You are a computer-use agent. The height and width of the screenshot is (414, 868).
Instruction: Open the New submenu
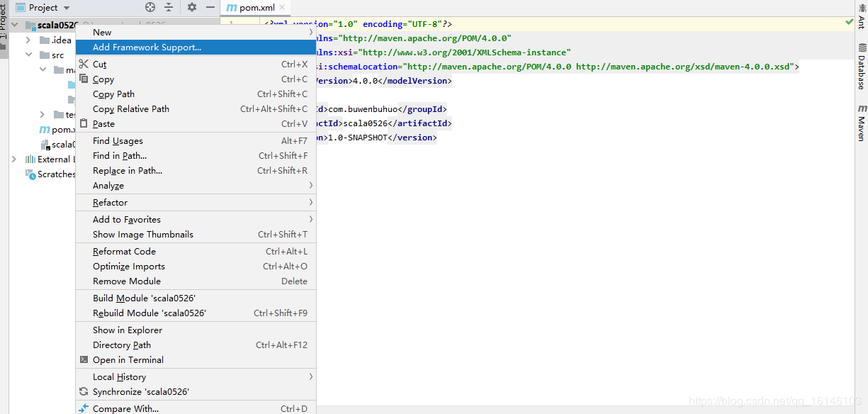102,32
